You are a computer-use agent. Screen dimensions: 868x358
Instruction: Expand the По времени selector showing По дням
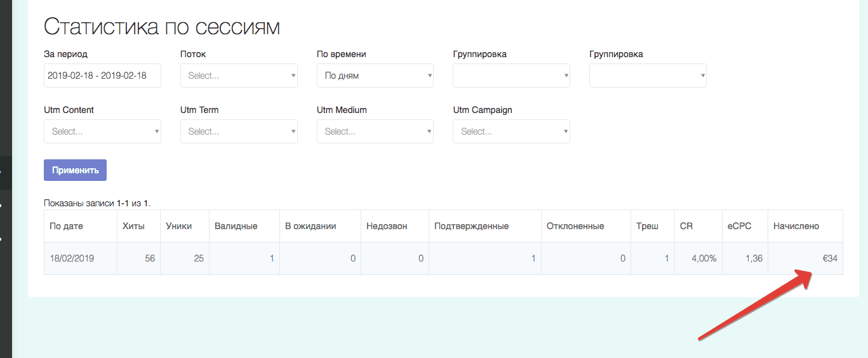(375, 76)
